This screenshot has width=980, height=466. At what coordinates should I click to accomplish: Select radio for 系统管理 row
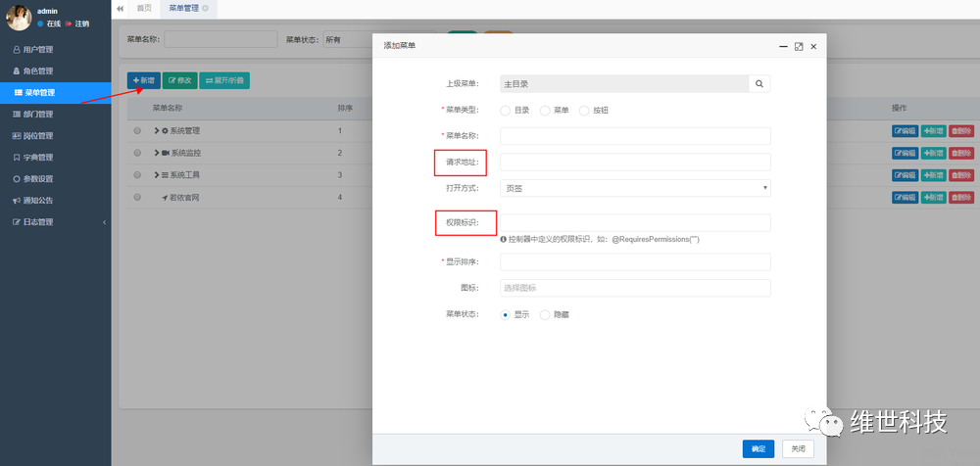tap(137, 131)
